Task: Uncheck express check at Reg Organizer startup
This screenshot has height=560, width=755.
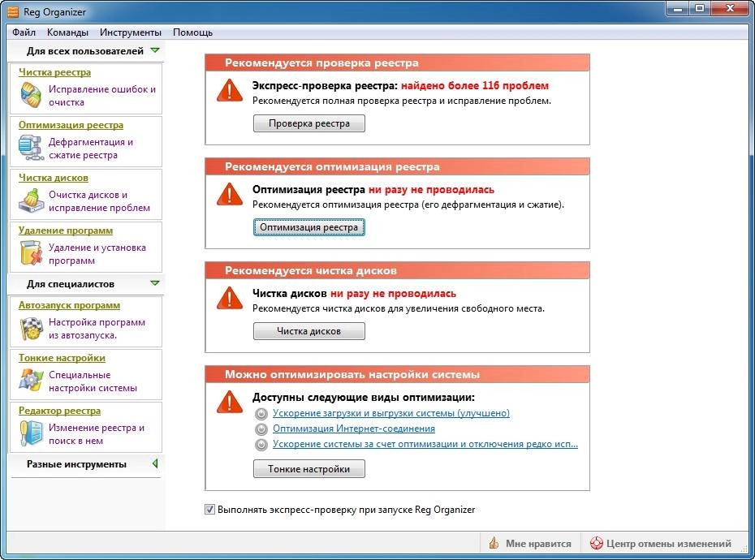Action: [209, 510]
